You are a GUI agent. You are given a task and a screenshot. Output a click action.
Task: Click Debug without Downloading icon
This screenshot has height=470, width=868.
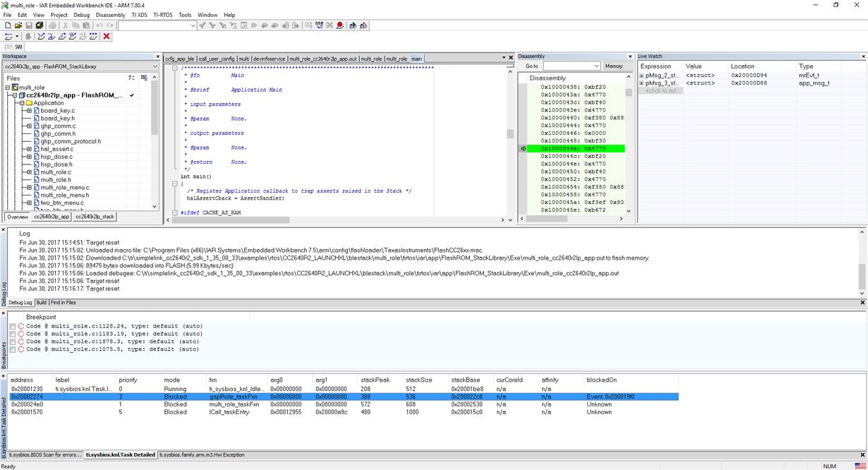coord(363,25)
